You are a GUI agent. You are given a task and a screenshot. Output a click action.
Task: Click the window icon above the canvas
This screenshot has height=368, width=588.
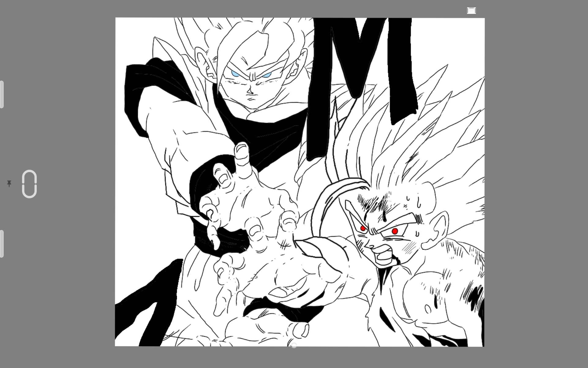pos(471,11)
